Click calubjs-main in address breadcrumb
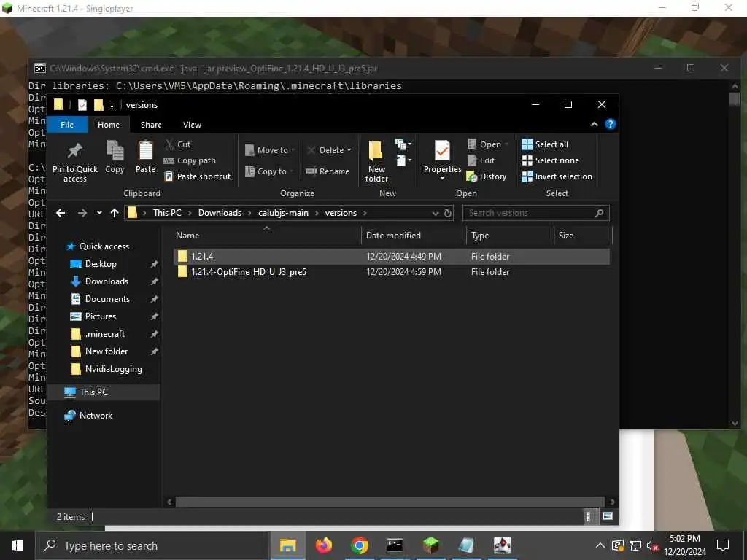Viewport: 747px width, 560px height. pyautogui.click(x=283, y=213)
